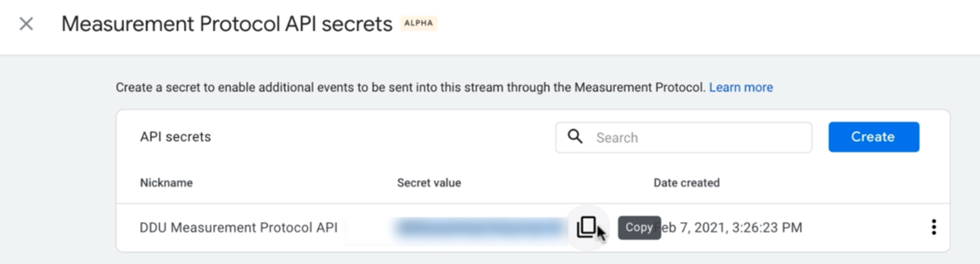Close the Measurement Protocol API secrets panel
The height and width of the screenshot is (264, 980).
coord(26,24)
